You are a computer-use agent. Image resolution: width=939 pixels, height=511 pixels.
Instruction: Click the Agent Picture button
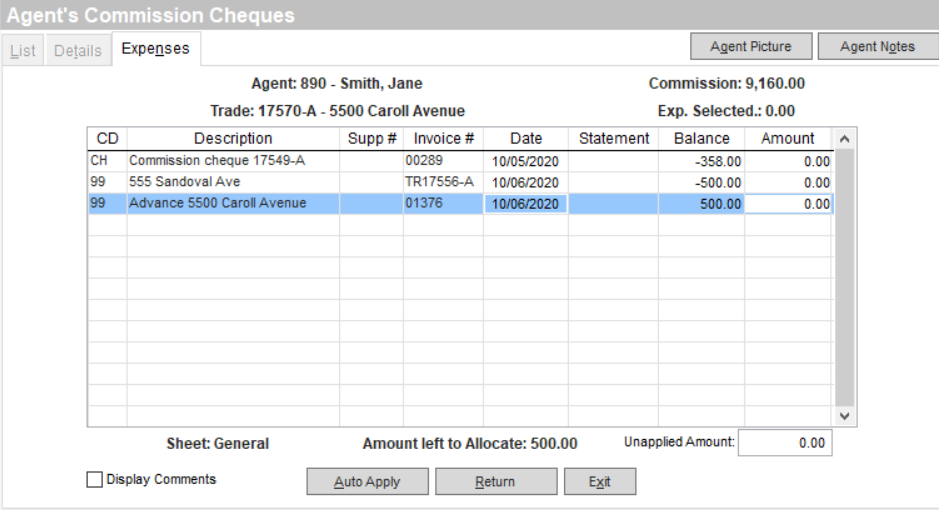[x=750, y=46]
